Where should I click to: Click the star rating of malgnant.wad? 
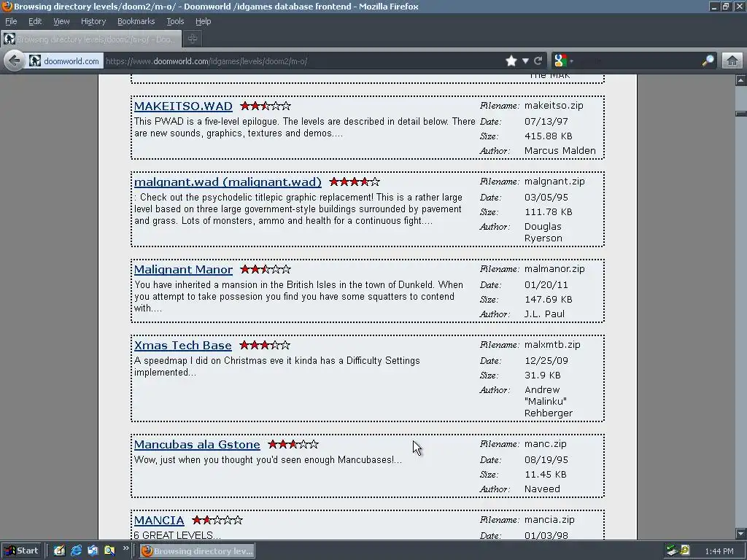[355, 182]
